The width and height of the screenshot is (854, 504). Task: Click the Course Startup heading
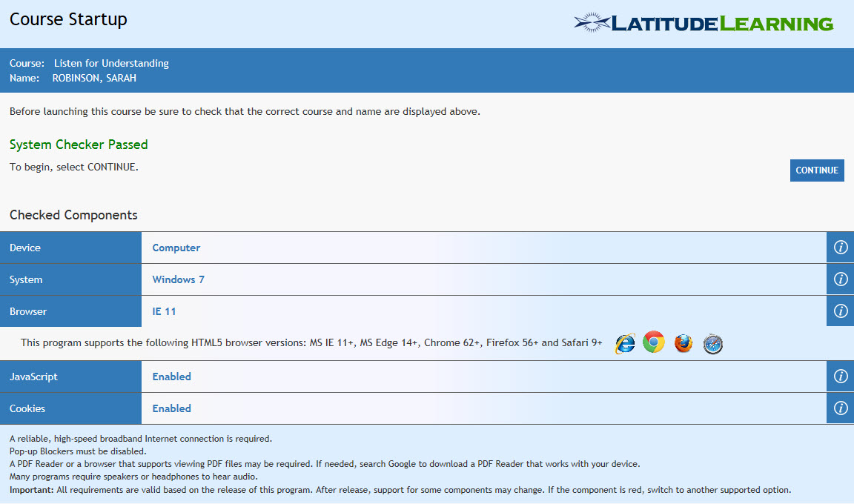click(68, 19)
